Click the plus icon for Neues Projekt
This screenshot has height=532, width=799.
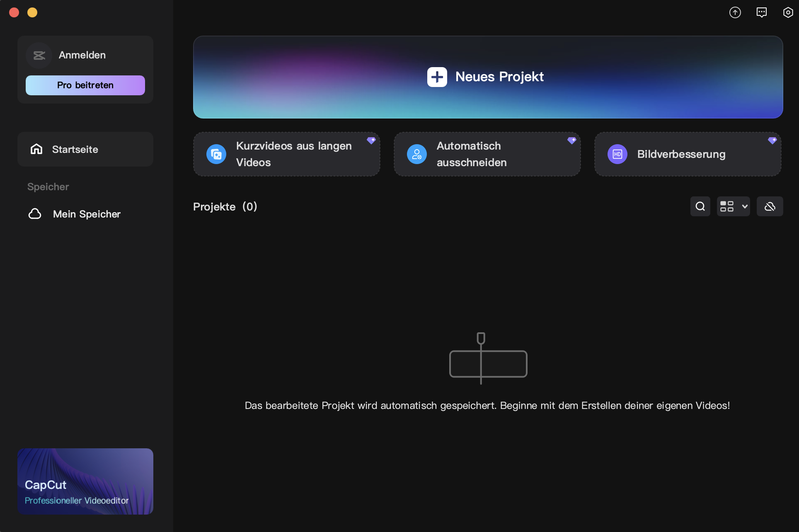[437, 77]
